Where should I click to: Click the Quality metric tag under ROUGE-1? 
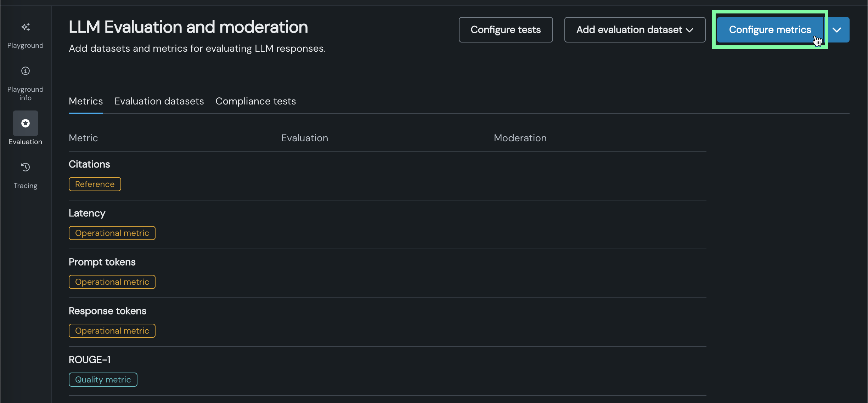coord(103,380)
